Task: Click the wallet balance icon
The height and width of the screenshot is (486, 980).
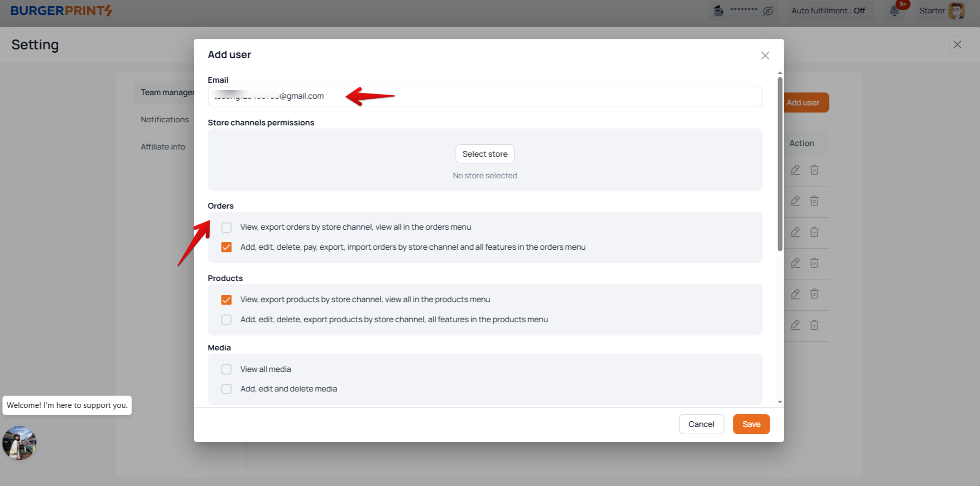Action: (719, 11)
